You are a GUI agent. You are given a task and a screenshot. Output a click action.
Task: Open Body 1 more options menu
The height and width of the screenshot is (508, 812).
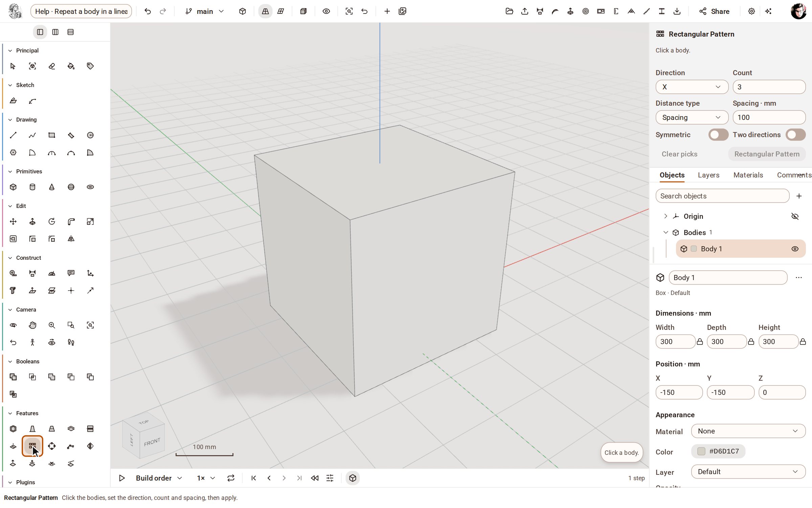(x=799, y=278)
